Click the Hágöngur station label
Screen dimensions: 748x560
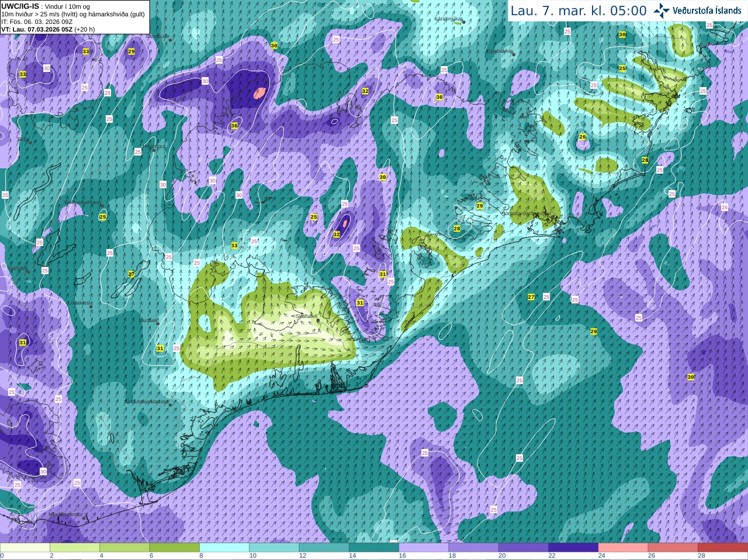coord(155,146)
